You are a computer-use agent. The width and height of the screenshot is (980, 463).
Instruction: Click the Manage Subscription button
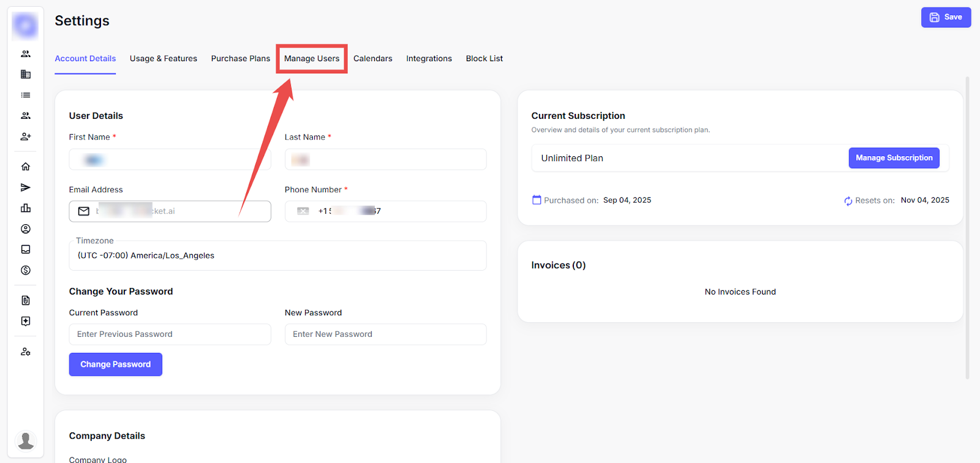[x=894, y=158]
